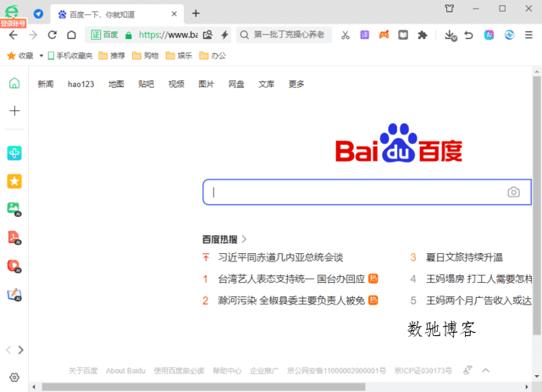Reload the current page

(x=53, y=35)
